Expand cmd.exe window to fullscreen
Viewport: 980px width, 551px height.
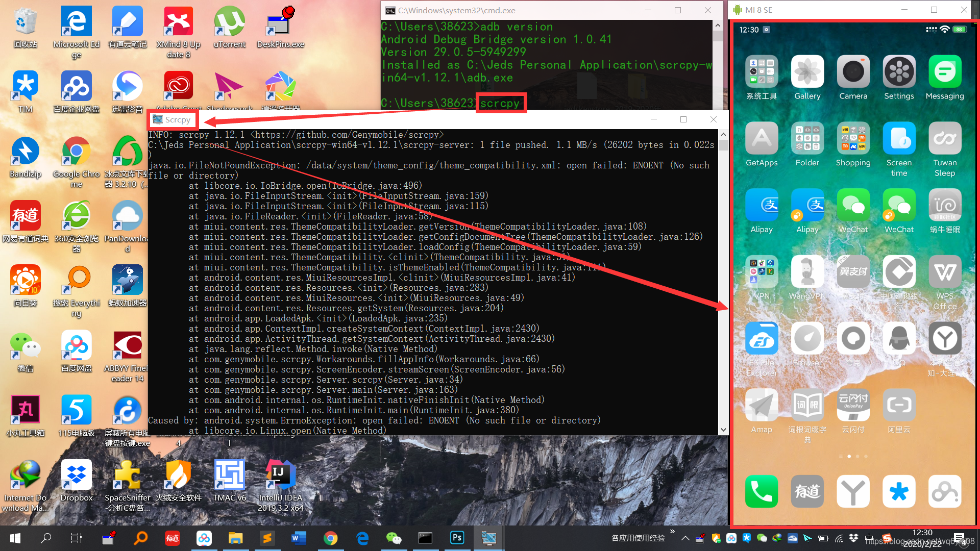pos(678,9)
